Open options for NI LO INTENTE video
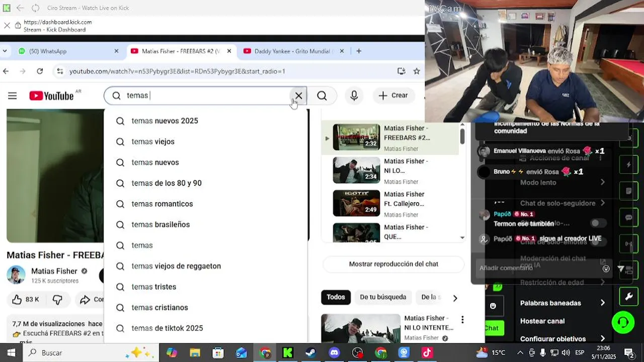Screen dimensions: 644x362 pos(462,320)
